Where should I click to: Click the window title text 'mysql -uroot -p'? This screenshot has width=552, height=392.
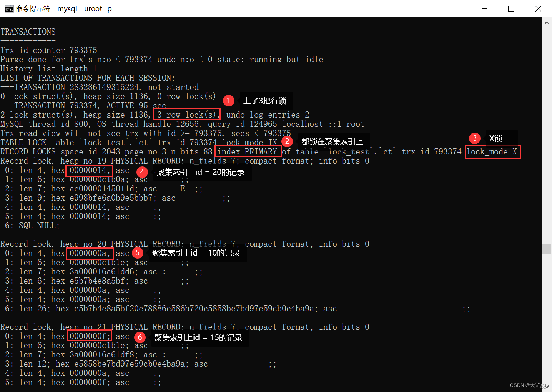(x=85, y=8)
